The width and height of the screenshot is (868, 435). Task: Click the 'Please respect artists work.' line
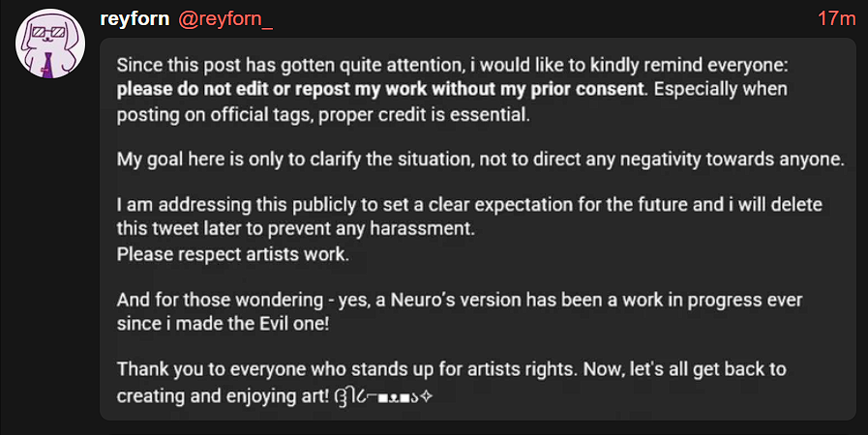(233, 255)
